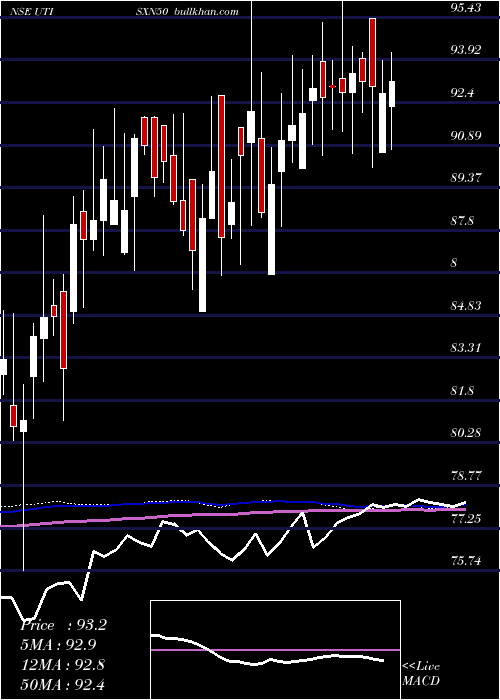Click the Price : 93.2 readout

tap(63, 625)
